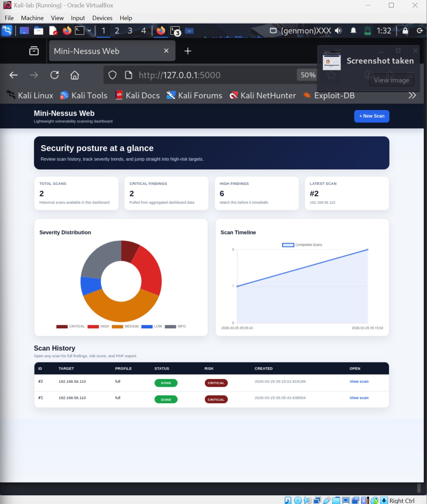Screen dimensions: 427x504
Task: Open the volume control tray icon
Action: pos(338,31)
